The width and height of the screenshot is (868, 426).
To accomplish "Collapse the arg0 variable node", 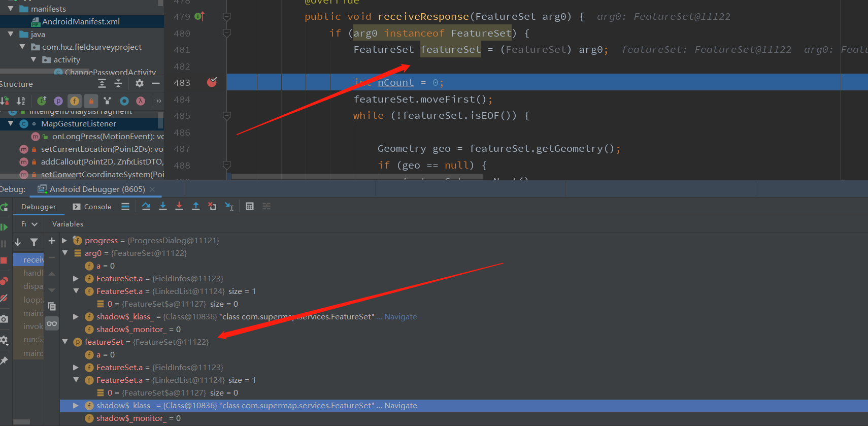I will pos(64,253).
